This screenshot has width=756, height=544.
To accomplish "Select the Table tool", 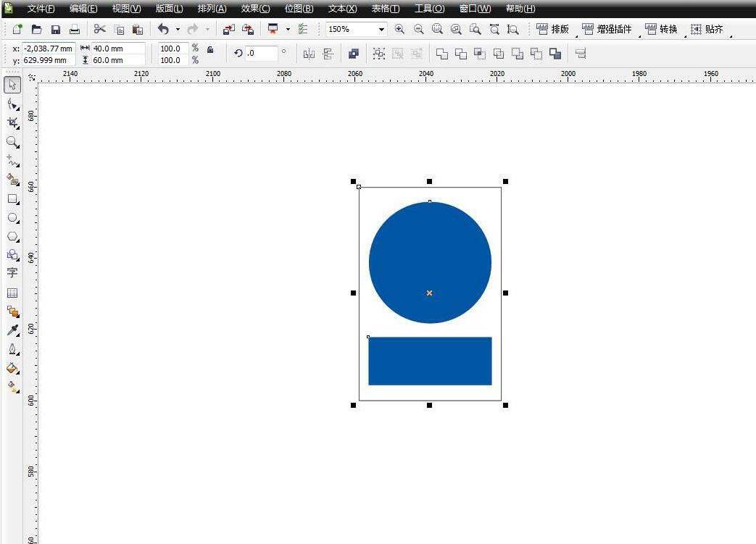I will (x=12, y=293).
